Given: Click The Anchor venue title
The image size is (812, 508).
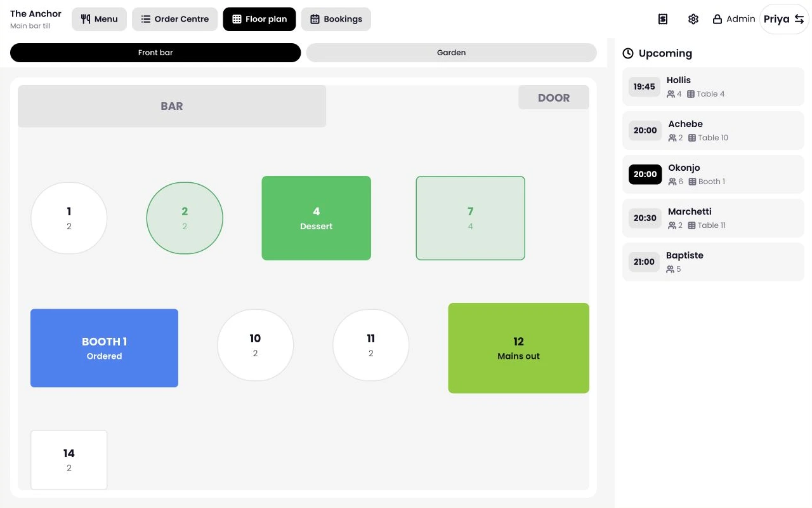Looking at the screenshot, I should point(36,13).
